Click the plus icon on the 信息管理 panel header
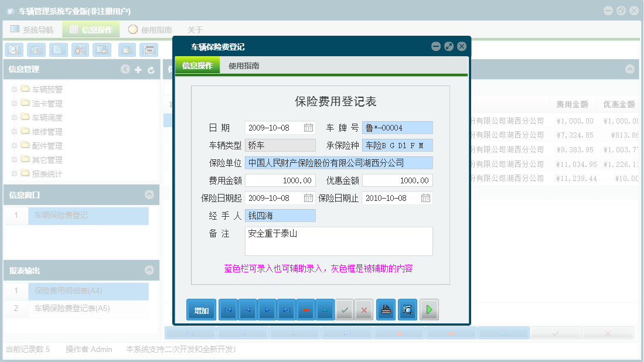The image size is (644, 362). click(137, 69)
